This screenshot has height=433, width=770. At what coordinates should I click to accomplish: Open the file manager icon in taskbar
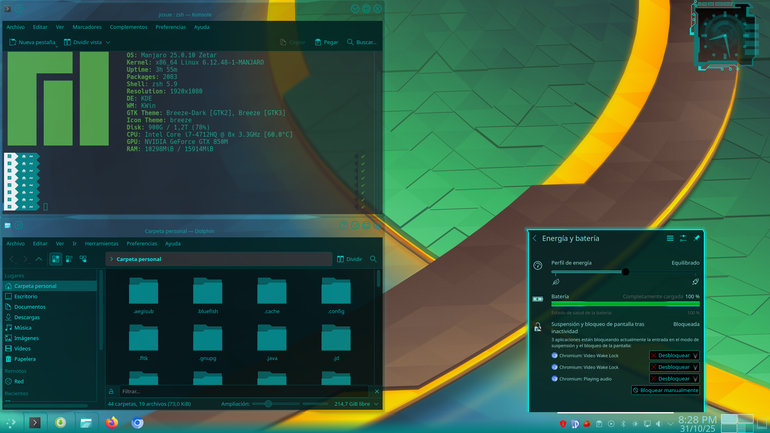pyautogui.click(x=86, y=422)
